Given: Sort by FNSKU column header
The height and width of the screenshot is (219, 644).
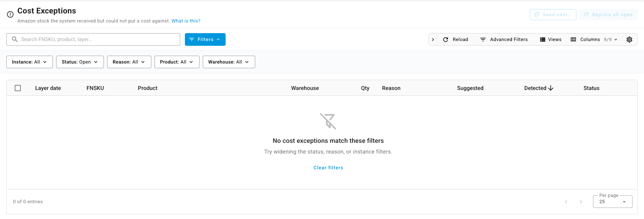Looking at the screenshot, I should click(95, 88).
